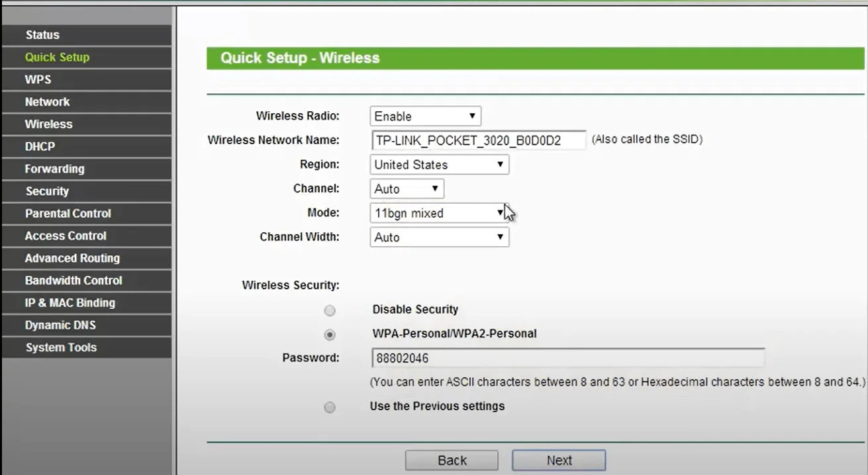Viewport: 868px width, 475px height.
Task: Choose WPA-Personal/WPA2-Personal security
Action: tap(330, 335)
